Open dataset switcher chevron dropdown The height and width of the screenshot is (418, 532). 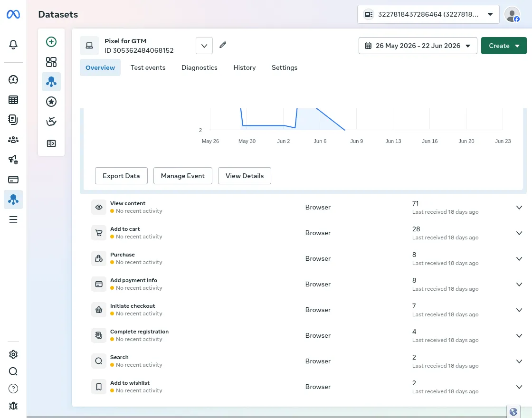pyautogui.click(x=204, y=46)
